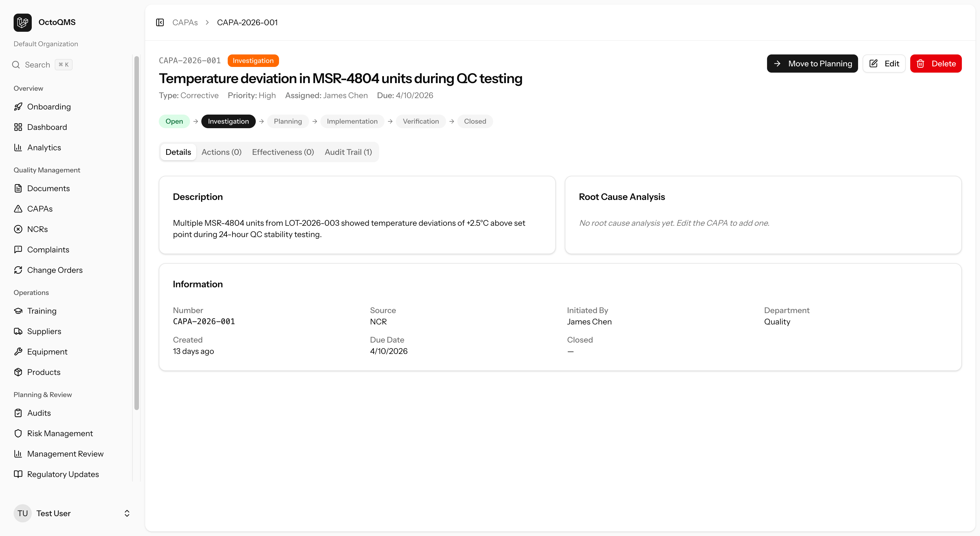Click the red Delete button

pyautogui.click(x=935, y=64)
